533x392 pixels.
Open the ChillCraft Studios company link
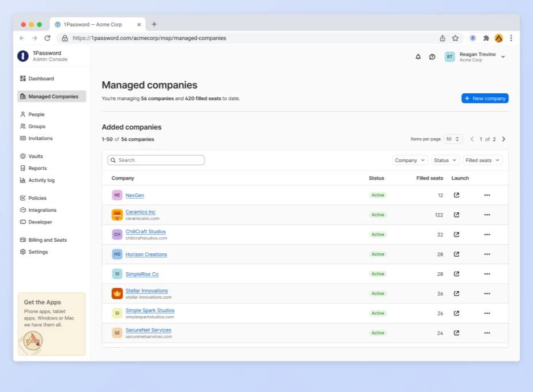145,231
